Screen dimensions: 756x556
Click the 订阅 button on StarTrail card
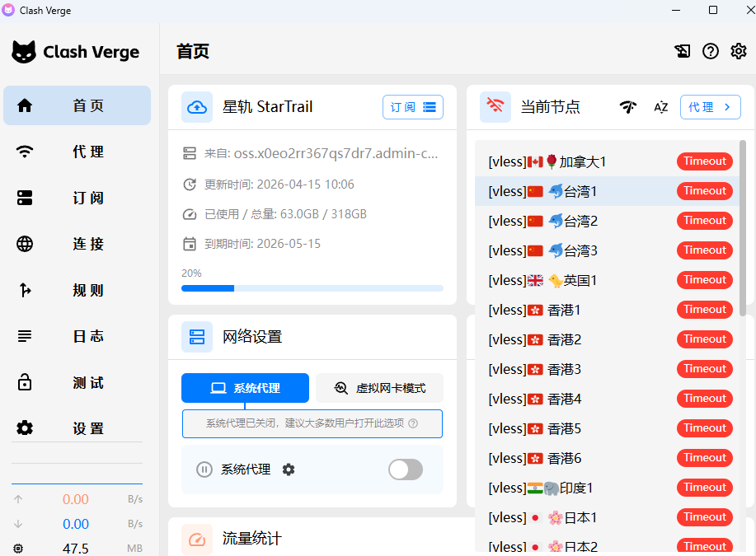point(413,107)
